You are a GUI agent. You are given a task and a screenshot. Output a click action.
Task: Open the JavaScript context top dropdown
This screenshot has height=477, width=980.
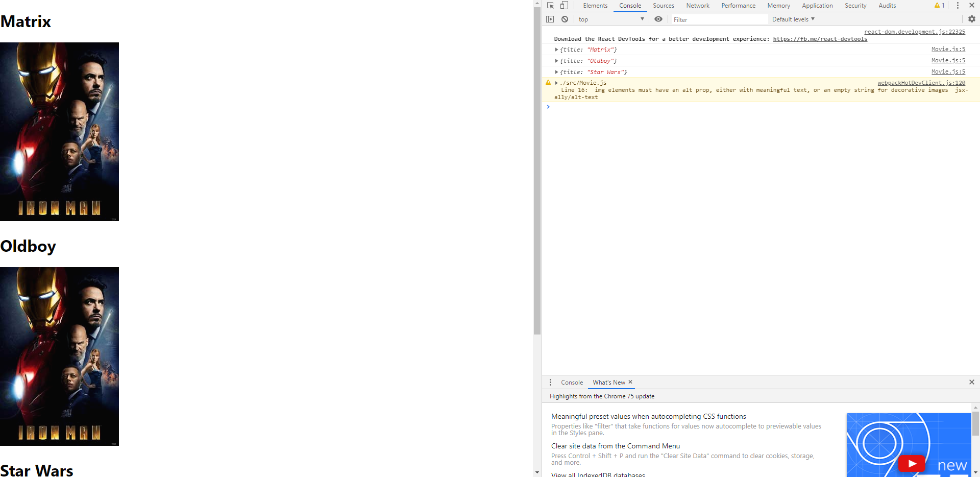pyautogui.click(x=611, y=19)
